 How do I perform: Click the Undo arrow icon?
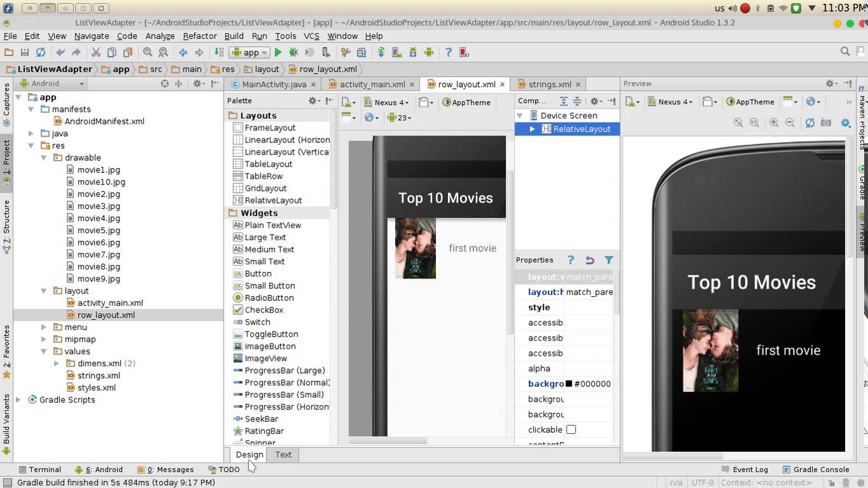[60, 53]
